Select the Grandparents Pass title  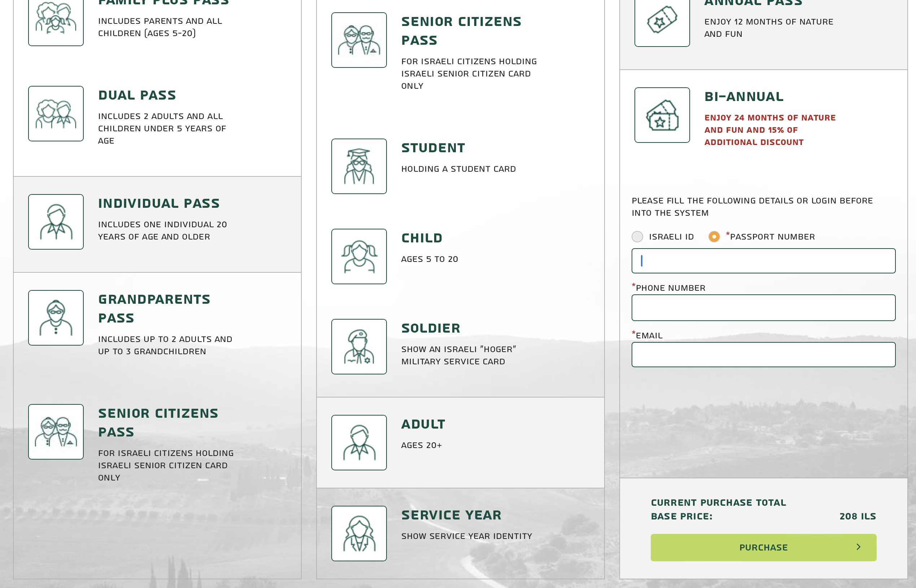pos(154,308)
